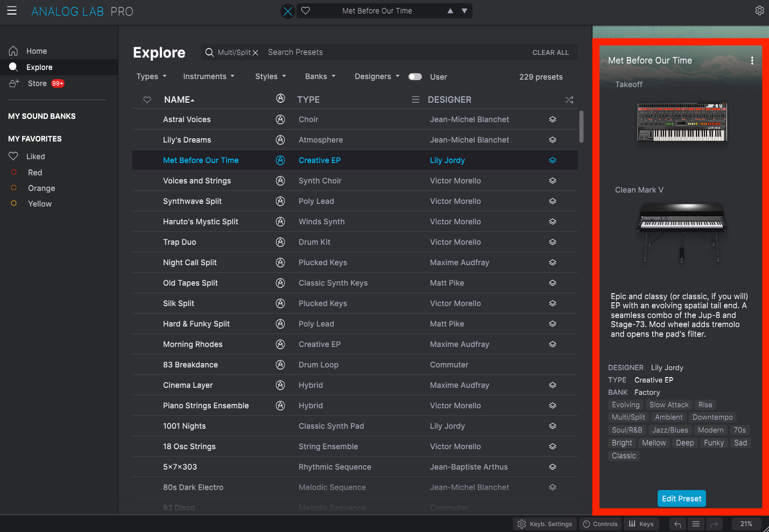Expand the Designers dropdown
This screenshot has height=532, width=769.
click(x=377, y=76)
